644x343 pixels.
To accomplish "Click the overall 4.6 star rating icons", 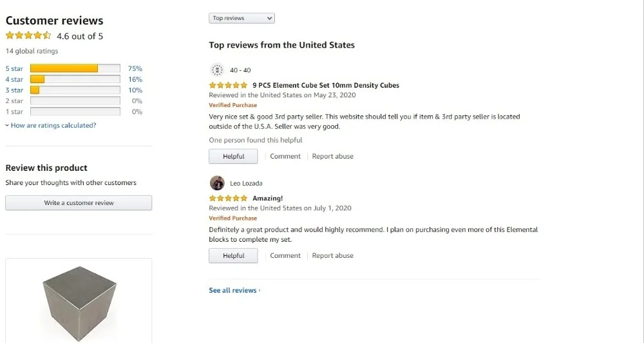I will (28, 36).
